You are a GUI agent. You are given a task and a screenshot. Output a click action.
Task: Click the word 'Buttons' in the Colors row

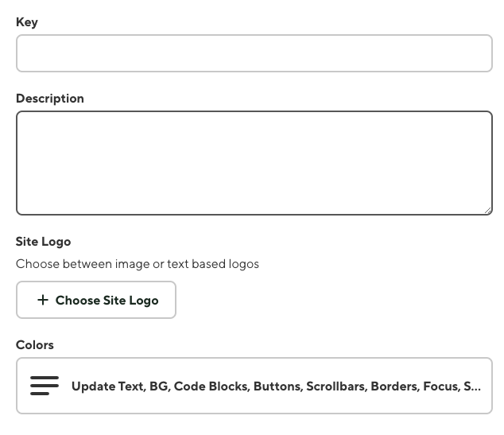277,386
